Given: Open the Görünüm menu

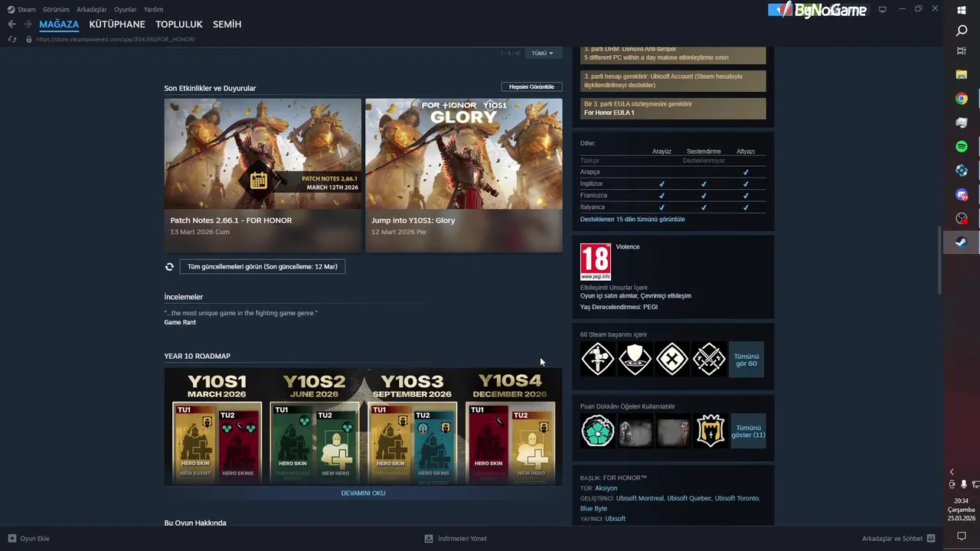Looking at the screenshot, I should tap(56, 9).
